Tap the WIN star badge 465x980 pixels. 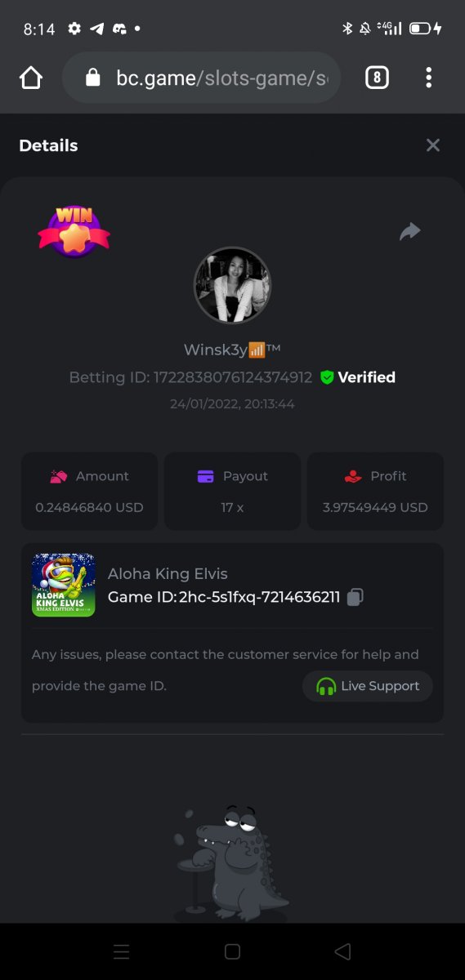[x=74, y=231]
